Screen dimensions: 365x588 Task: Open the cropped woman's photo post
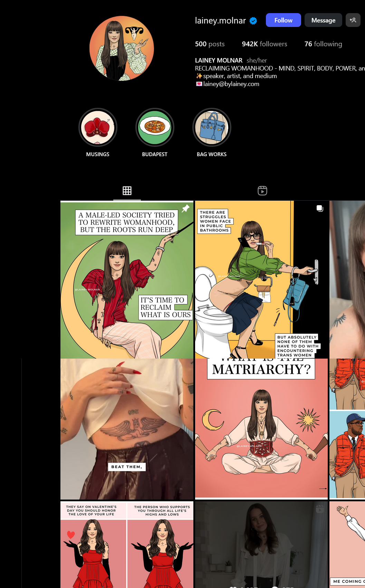point(347,280)
